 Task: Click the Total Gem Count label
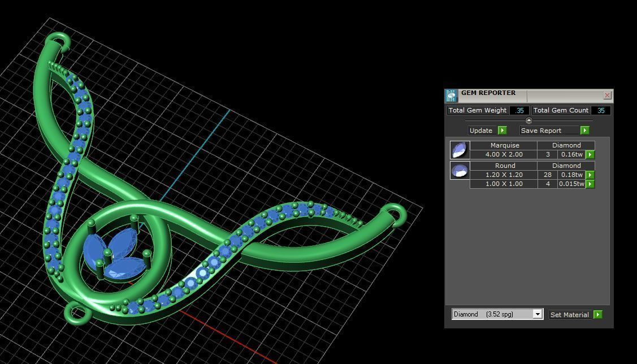561,110
